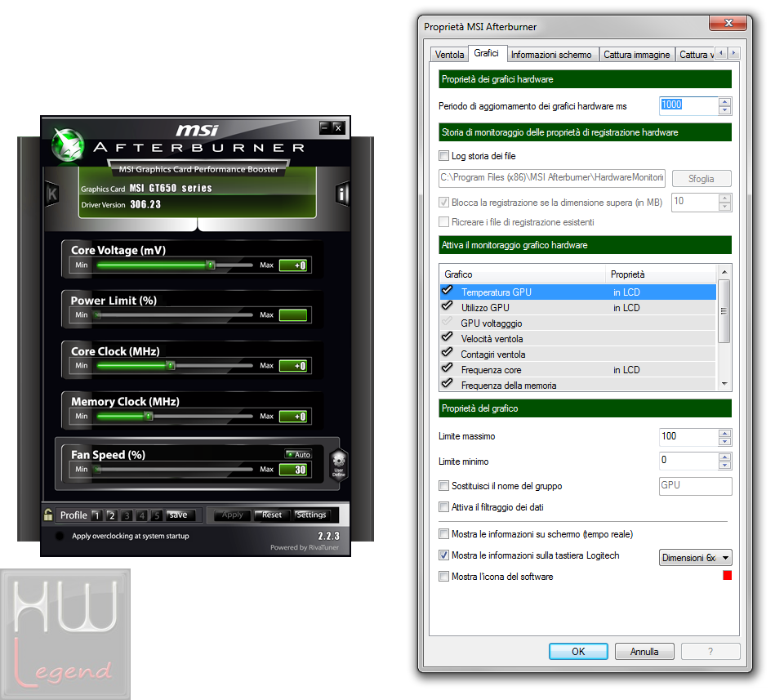
Task: Click the User Define fan gear icon
Action: tap(339, 466)
